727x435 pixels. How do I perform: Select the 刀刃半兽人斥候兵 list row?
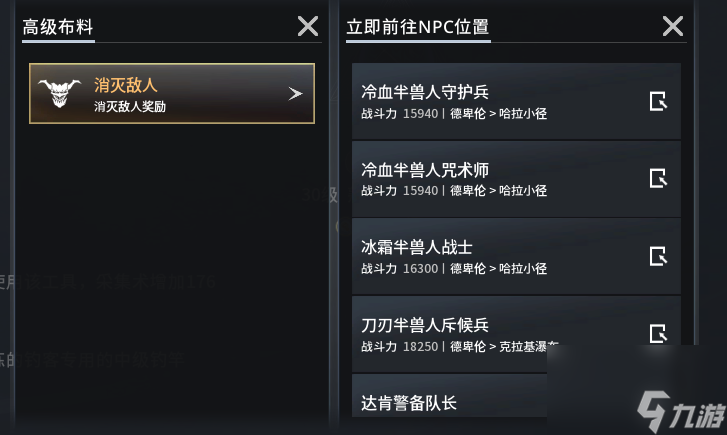[x=516, y=334]
